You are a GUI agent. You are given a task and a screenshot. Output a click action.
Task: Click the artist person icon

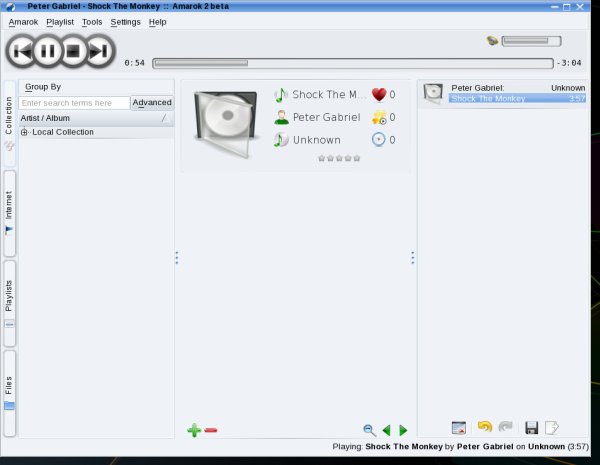tap(281, 117)
